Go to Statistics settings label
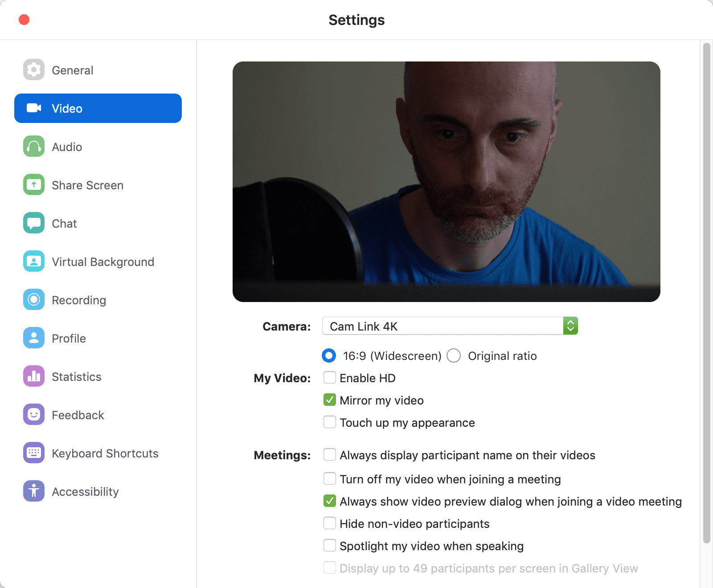This screenshot has width=713, height=588. tap(77, 377)
